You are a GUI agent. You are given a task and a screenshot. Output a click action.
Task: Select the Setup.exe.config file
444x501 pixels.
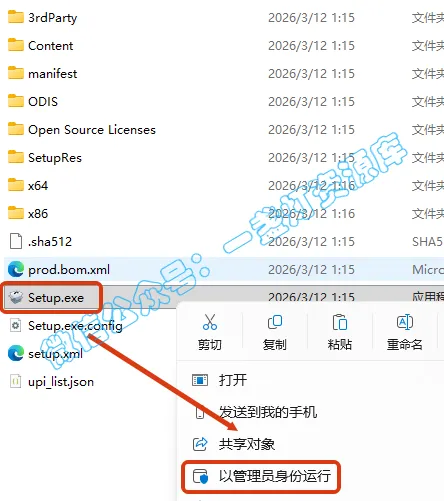(x=75, y=326)
